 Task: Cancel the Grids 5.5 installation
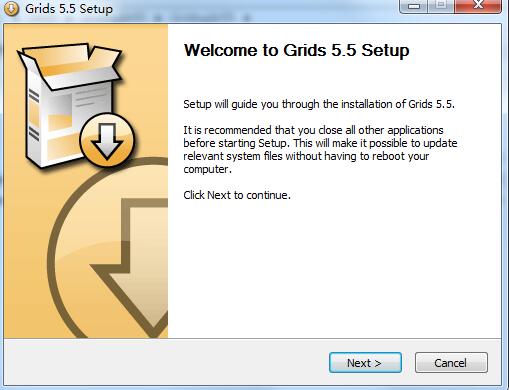click(451, 363)
